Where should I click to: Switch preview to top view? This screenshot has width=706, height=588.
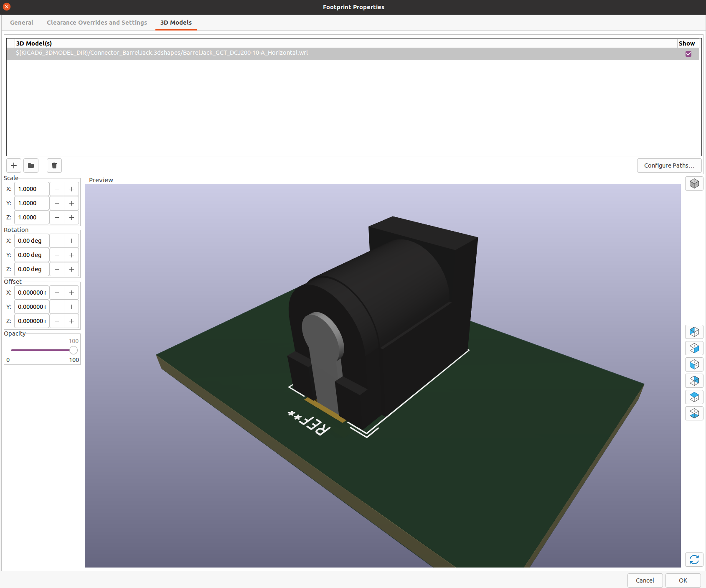click(x=694, y=397)
